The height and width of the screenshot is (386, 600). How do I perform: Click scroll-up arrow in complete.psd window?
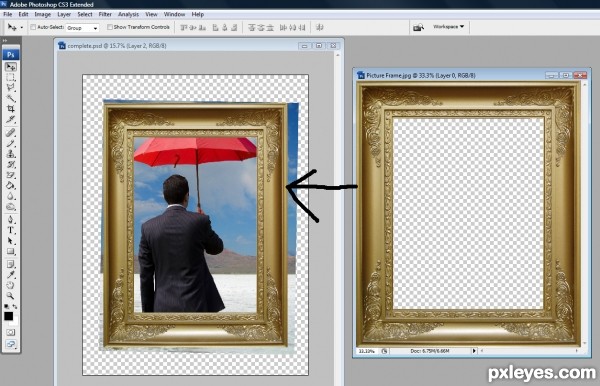point(338,55)
